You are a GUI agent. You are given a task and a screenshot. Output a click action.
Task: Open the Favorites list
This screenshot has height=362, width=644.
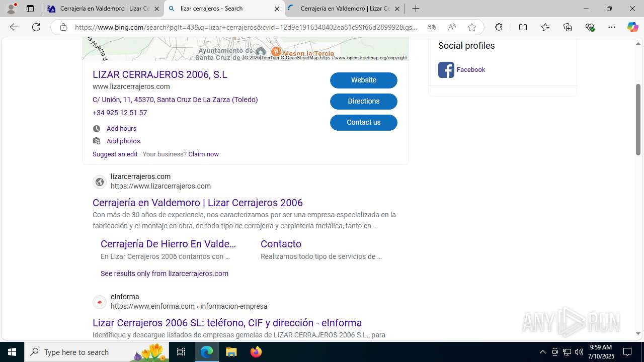pos(545,27)
